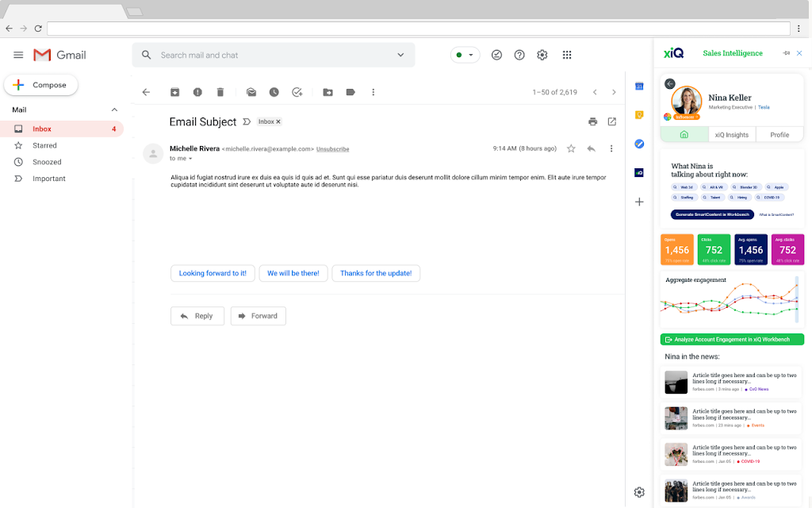This screenshot has width=812, height=508.
Task: Go to the newer email arrow
Action: (595, 92)
